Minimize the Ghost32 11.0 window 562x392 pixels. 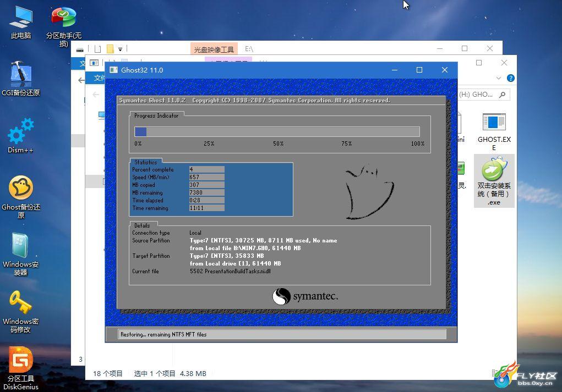(x=395, y=70)
